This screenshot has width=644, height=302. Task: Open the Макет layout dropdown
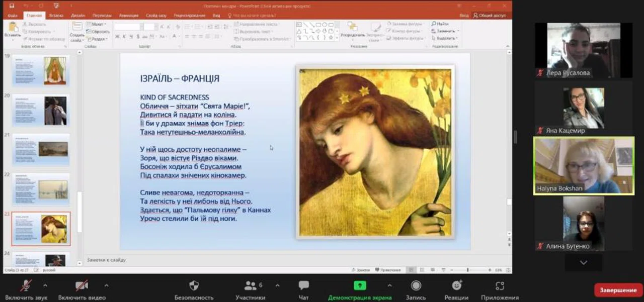(96, 24)
